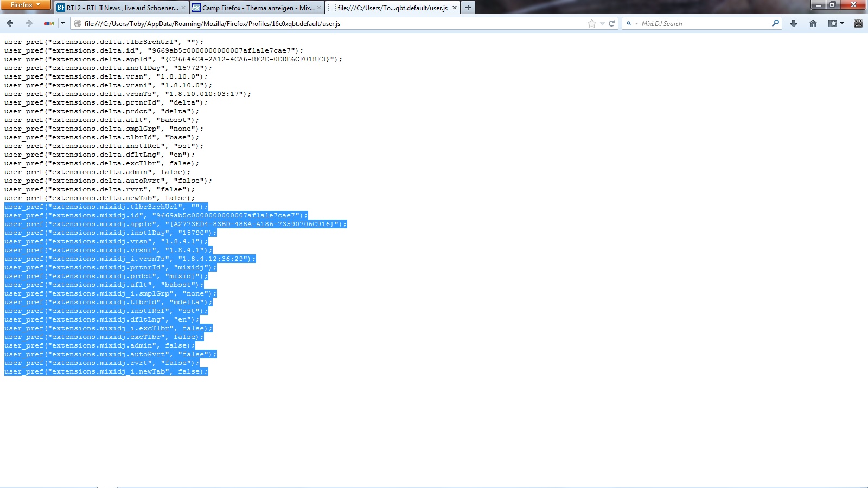Image resolution: width=868 pixels, height=488 pixels.
Task: Click the highlighted extensions.mixidj.autoRvrt line
Action: (x=111, y=354)
